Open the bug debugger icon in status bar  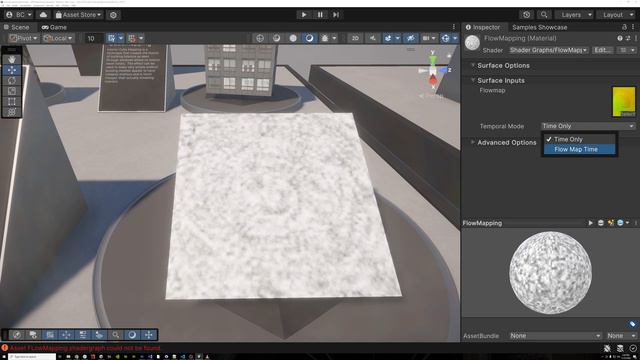tap(607, 348)
